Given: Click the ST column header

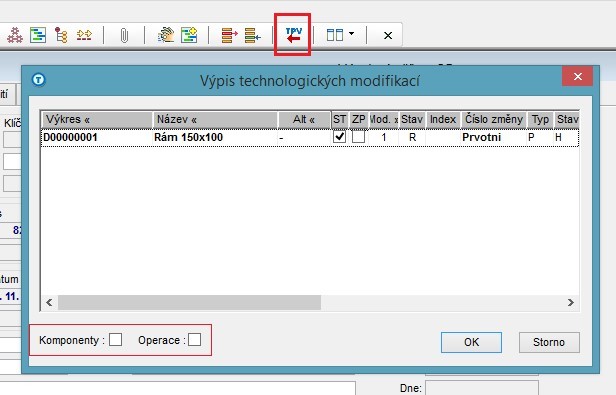Looking at the screenshot, I should pyautogui.click(x=339, y=119).
